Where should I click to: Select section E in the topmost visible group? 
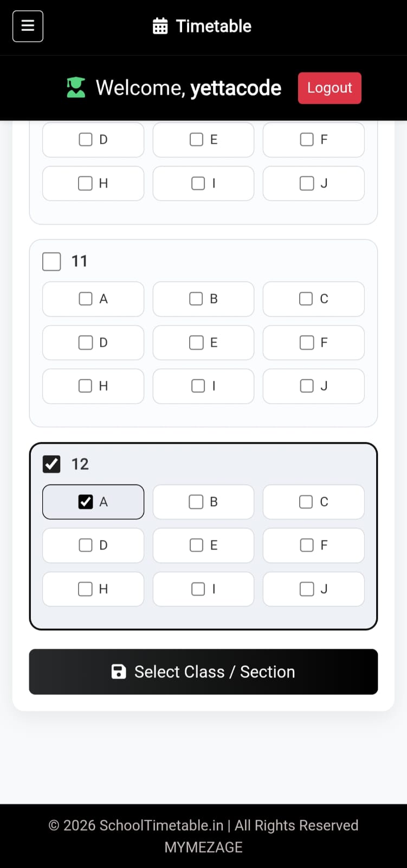(195, 139)
